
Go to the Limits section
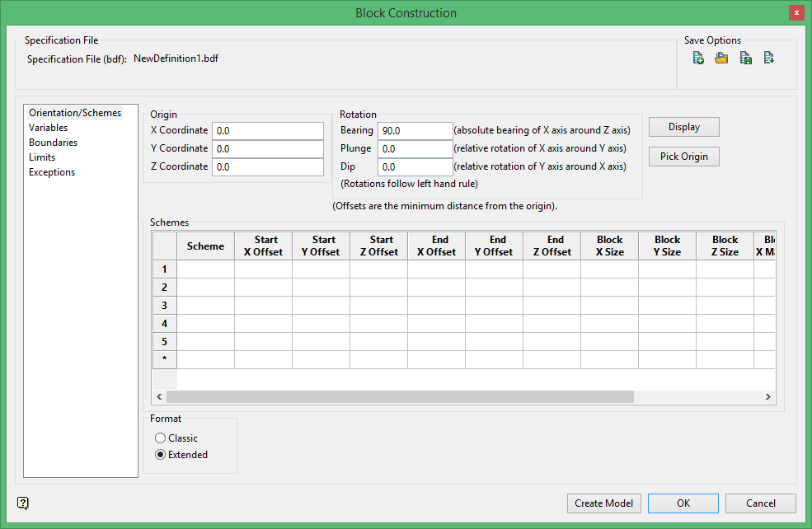pos(42,157)
